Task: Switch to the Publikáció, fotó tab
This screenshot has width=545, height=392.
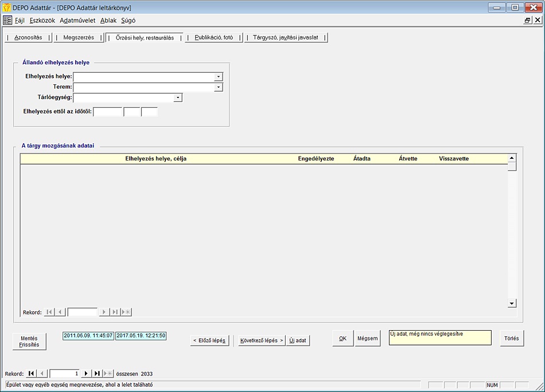Action: (x=213, y=38)
